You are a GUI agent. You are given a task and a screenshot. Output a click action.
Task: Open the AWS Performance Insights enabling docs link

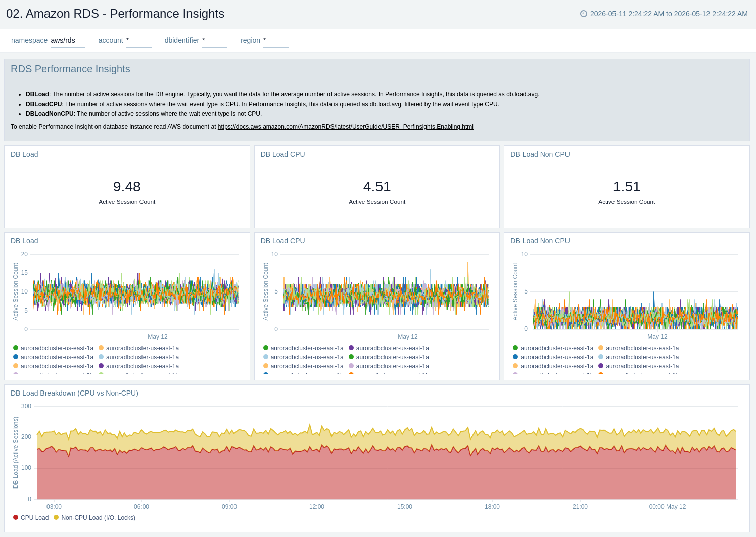coord(346,127)
